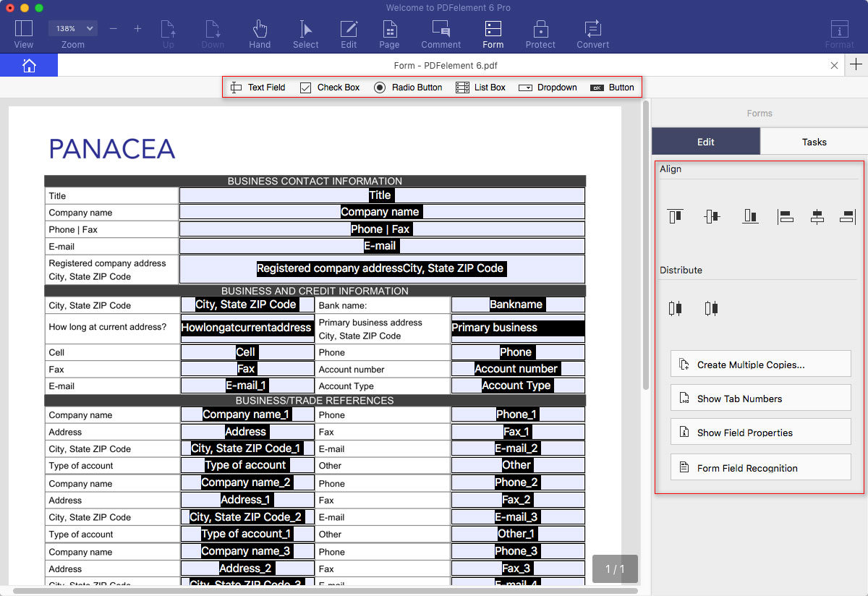Screen dimensions: 868x596
Task: Select the Dropdown form field tool
Action: tap(548, 88)
